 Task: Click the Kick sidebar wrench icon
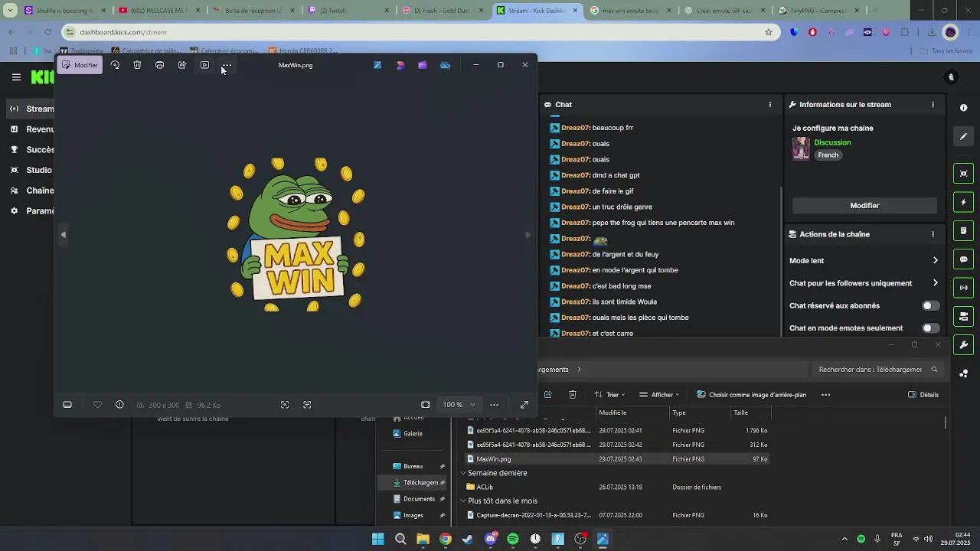pyautogui.click(x=964, y=345)
